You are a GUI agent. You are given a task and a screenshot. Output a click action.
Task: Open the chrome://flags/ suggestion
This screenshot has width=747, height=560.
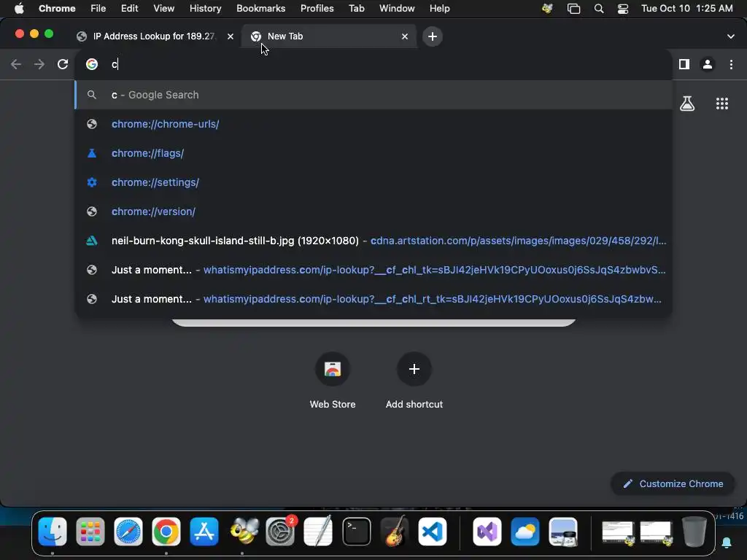coord(373,153)
